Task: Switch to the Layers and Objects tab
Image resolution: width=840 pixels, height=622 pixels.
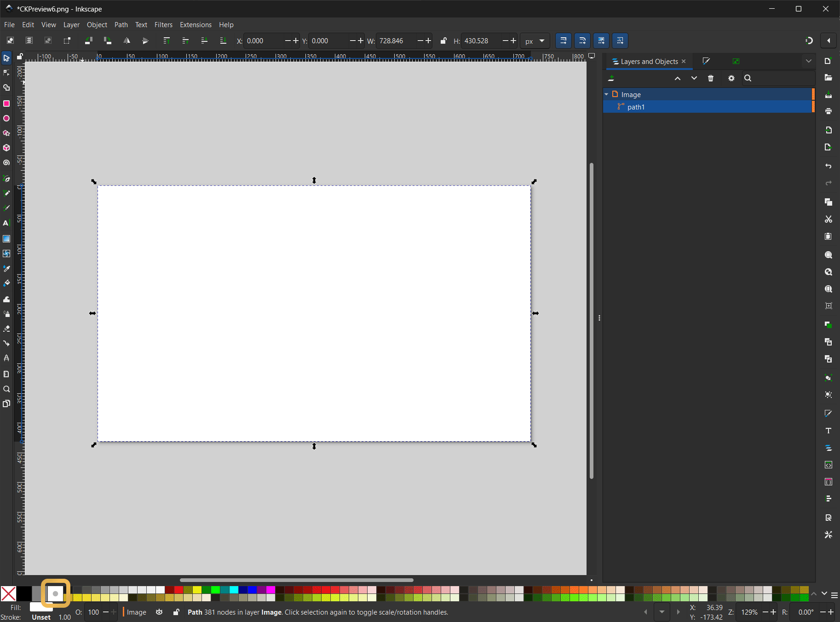Action: [649, 61]
